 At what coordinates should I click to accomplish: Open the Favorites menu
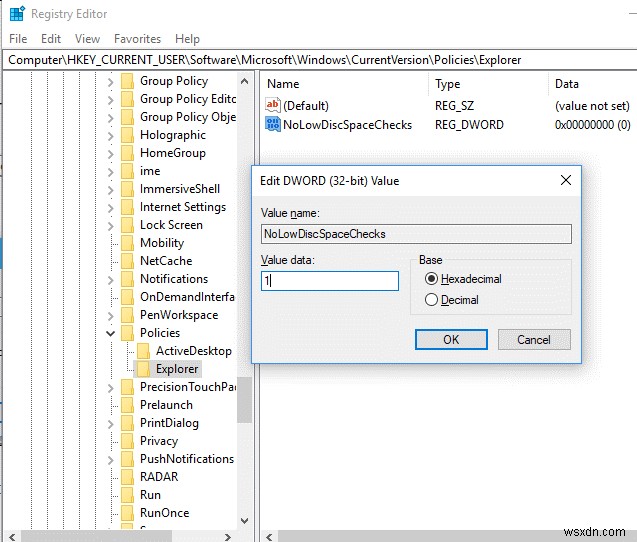pos(137,39)
